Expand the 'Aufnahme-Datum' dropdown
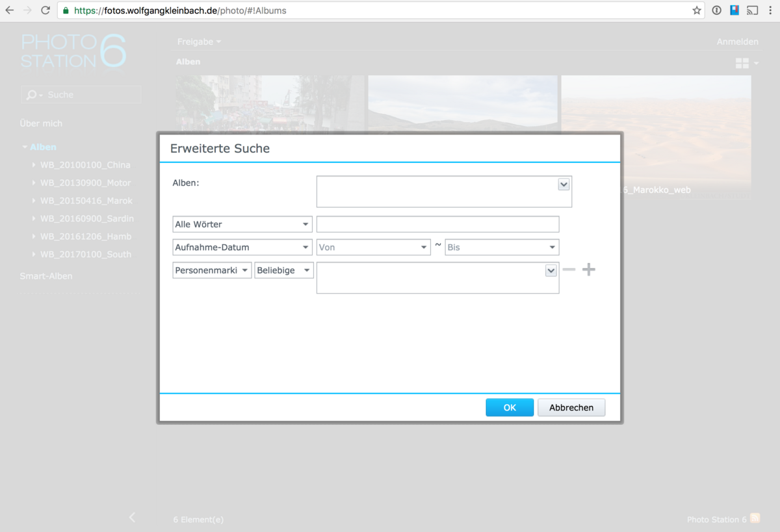Viewport: 780px width, 532px height. point(242,247)
